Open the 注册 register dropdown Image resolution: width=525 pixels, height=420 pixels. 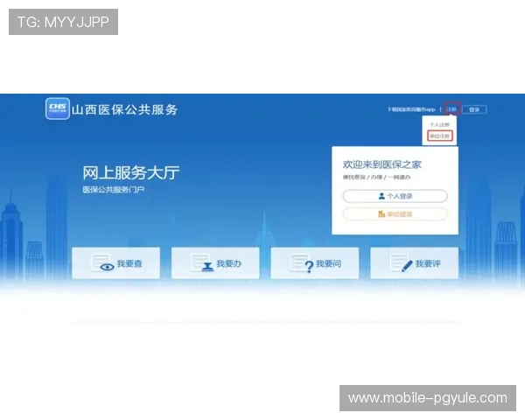pos(452,109)
